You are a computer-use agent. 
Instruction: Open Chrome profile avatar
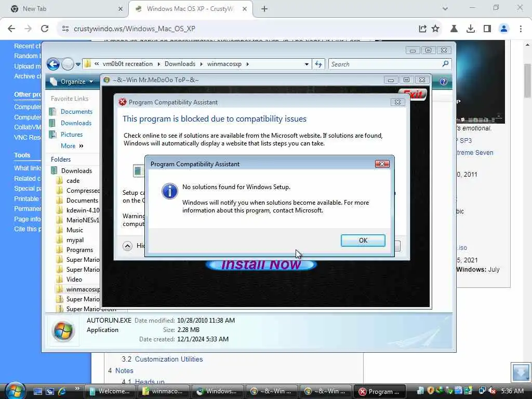pyautogui.click(x=504, y=29)
